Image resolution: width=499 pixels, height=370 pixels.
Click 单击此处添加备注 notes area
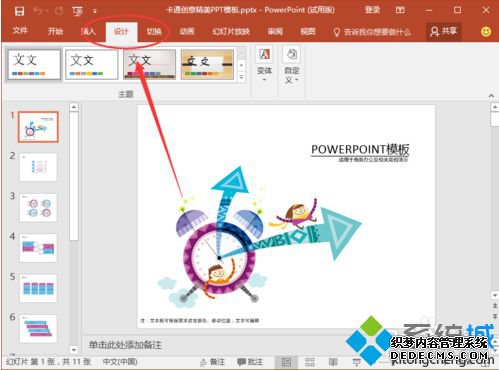tap(125, 345)
